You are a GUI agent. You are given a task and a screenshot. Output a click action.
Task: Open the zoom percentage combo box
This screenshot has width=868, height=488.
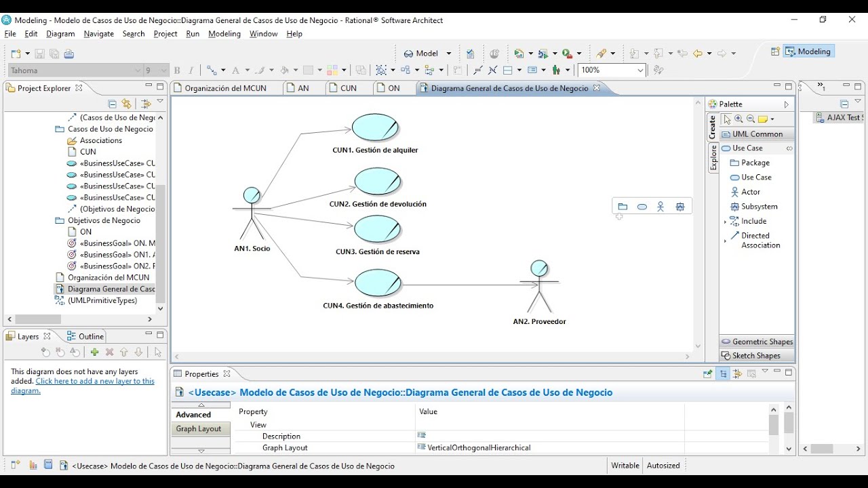coord(611,70)
